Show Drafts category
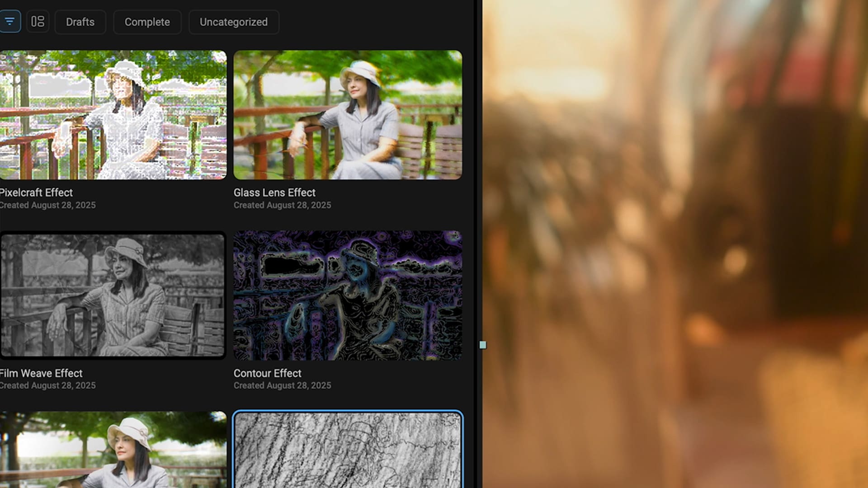 pyautogui.click(x=80, y=22)
